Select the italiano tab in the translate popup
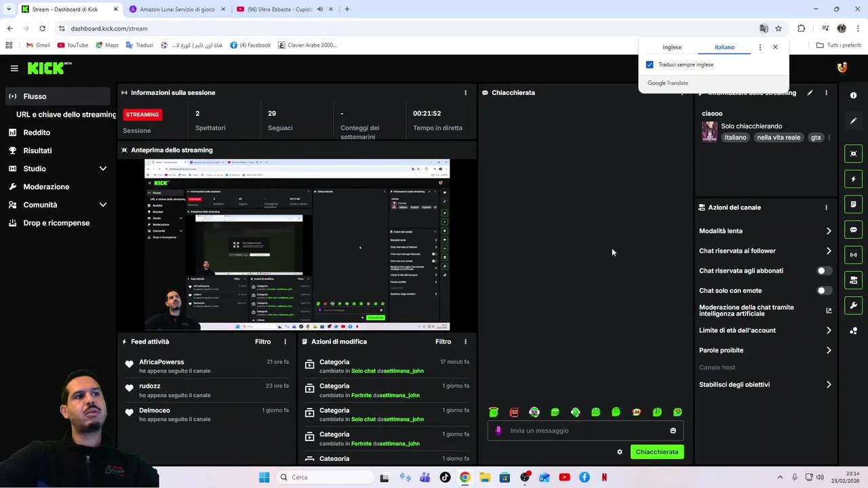The image size is (868, 488). point(724,47)
